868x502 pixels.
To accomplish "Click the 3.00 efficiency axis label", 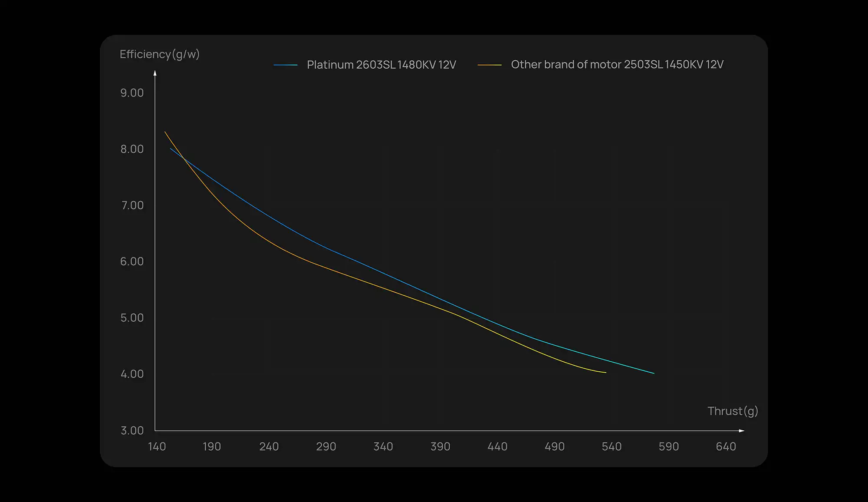I will point(132,430).
